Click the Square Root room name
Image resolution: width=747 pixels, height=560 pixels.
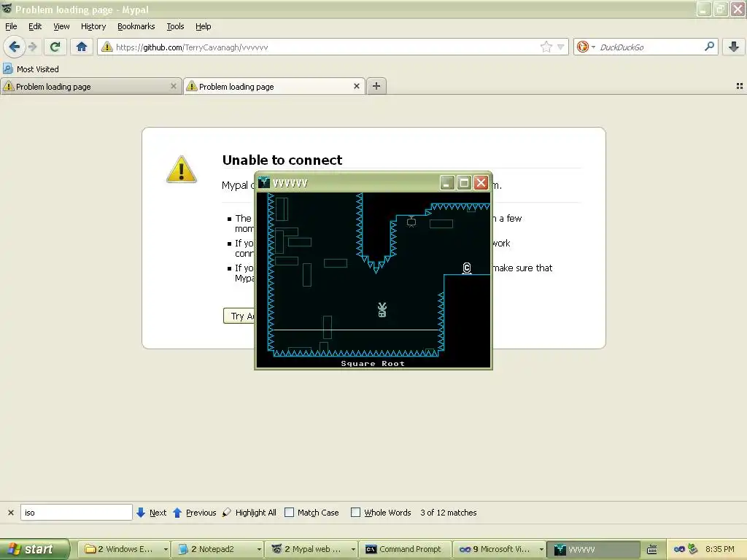coord(373,363)
